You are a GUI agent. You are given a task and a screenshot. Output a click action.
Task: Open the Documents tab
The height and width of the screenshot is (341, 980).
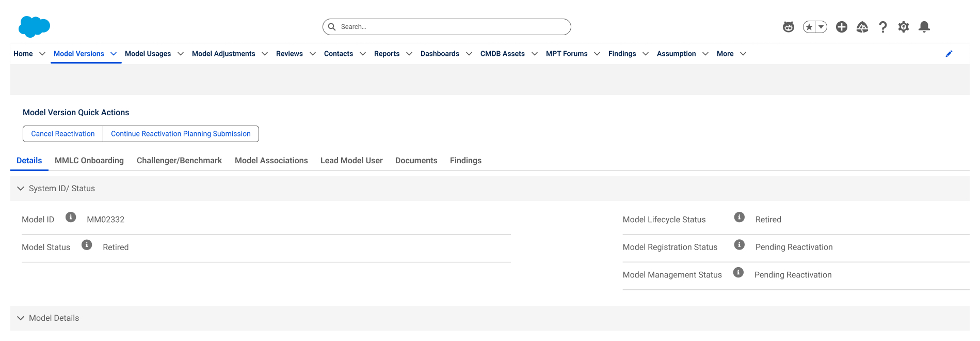(416, 161)
